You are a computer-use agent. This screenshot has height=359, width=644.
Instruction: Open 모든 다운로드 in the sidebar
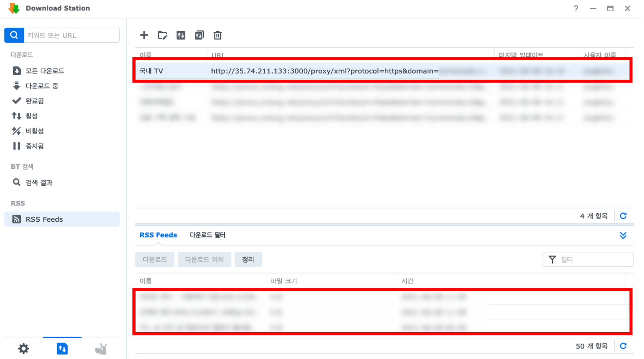coord(45,71)
